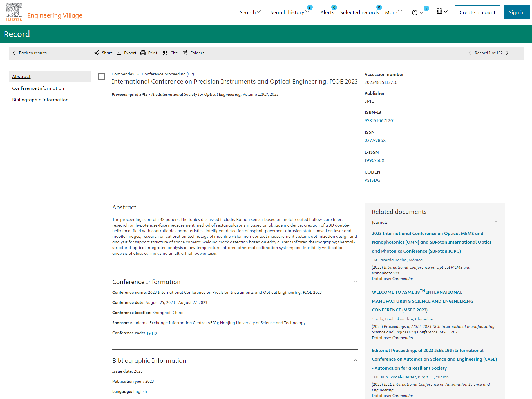Click the Print label in toolbar
This screenshot has width=532, height=399.
pyautogui.click(x=153, y=53)
